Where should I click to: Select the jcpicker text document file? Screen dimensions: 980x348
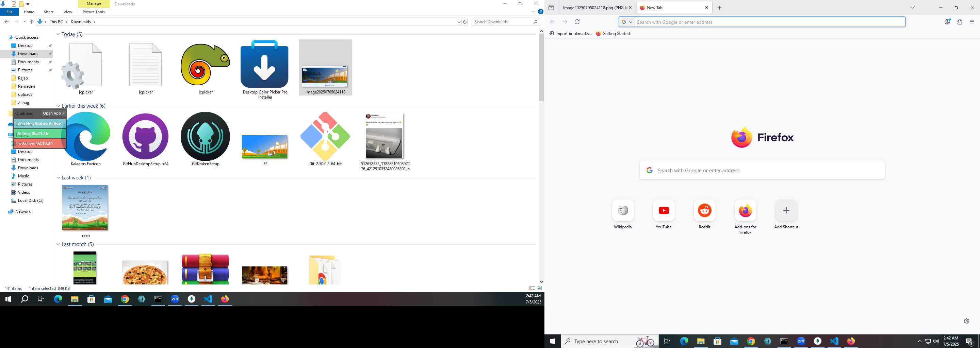pyautogui.click(x=146, y=65)
